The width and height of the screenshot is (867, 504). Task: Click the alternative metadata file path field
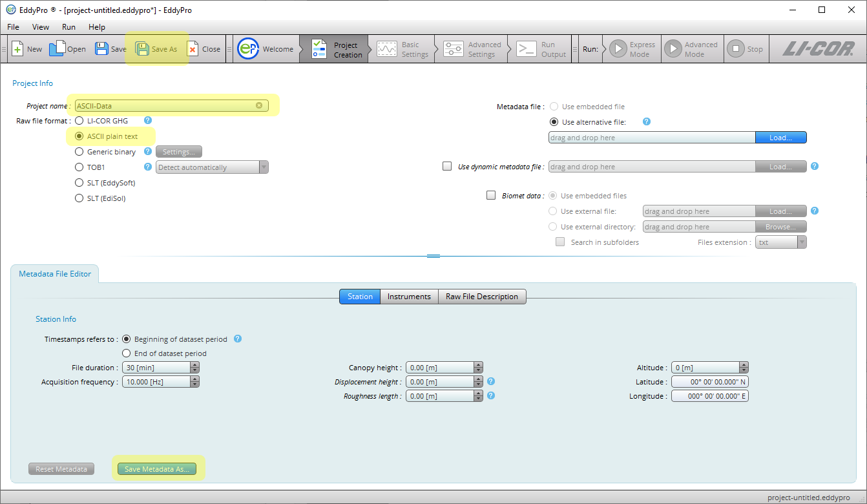coord(652,138)
